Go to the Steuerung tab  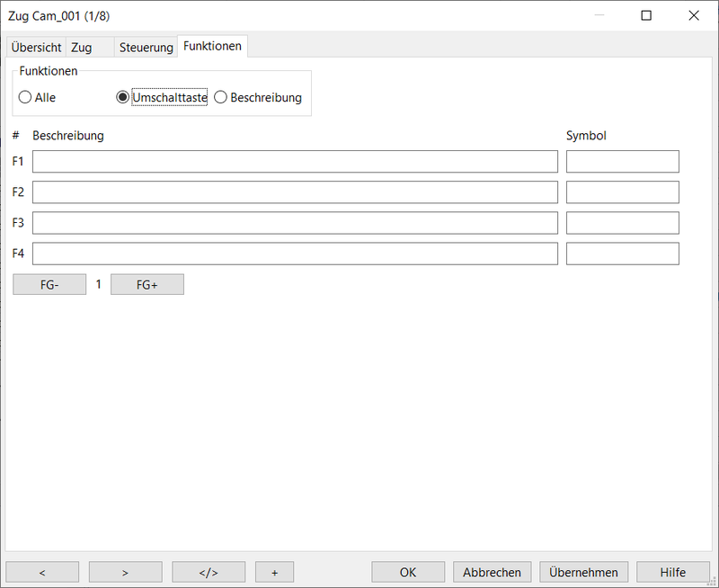146,47
